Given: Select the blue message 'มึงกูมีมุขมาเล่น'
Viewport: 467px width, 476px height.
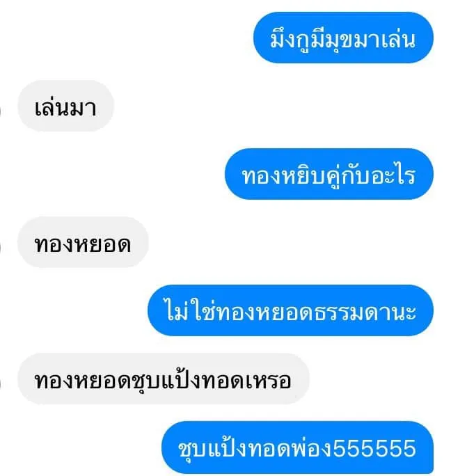Looking at the screenshot, I should pyautogui.click(x=343, y=38).
